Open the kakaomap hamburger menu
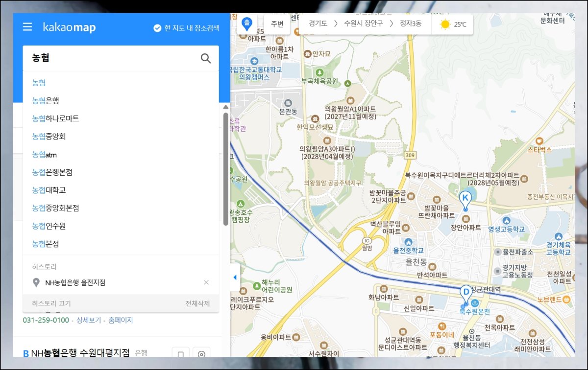588x370 pixels. point(27,27)
